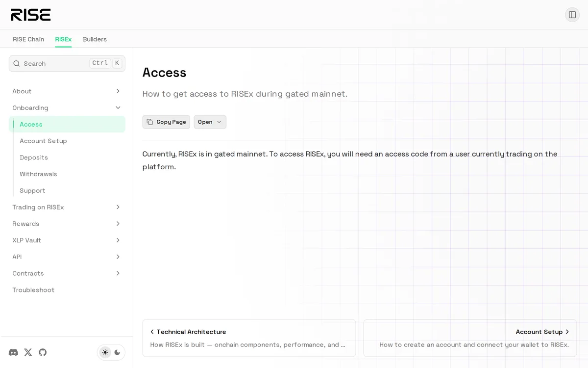Collapse the Onboarding section chevron

[118, 108]
